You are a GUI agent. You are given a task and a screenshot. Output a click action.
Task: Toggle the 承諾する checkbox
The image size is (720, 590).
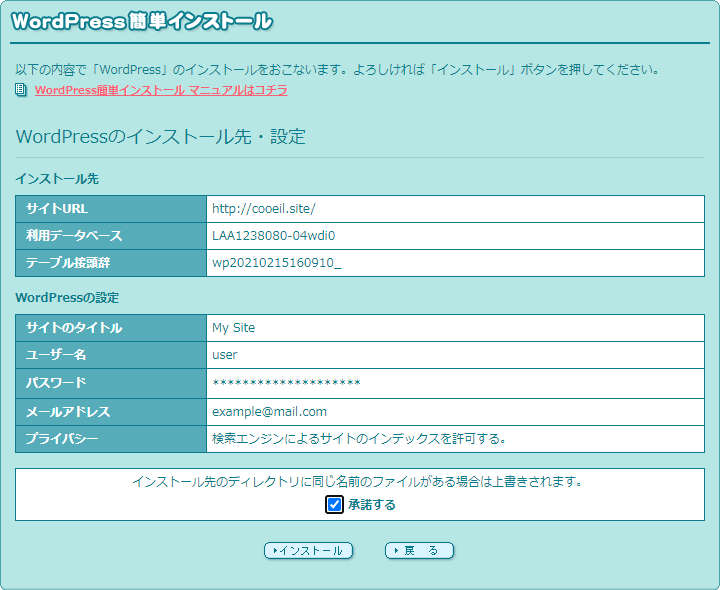(x=334, y=505)
